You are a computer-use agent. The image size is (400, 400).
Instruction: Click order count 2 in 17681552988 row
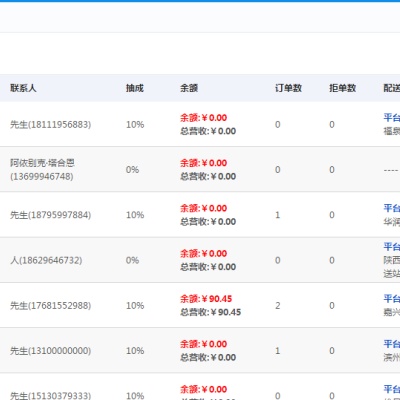pyautogui.click(x=278, y=306)
